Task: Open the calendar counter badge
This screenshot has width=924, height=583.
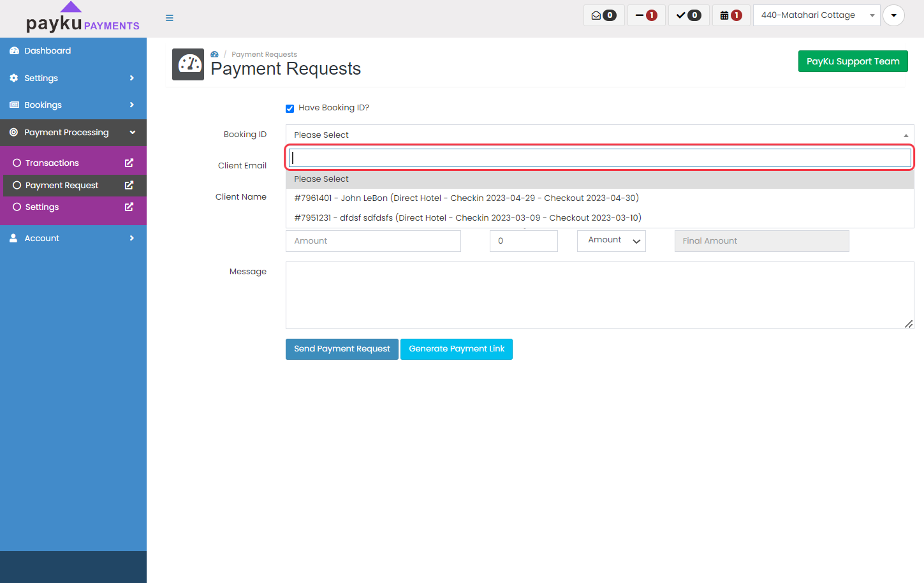Action: (731, 15)
